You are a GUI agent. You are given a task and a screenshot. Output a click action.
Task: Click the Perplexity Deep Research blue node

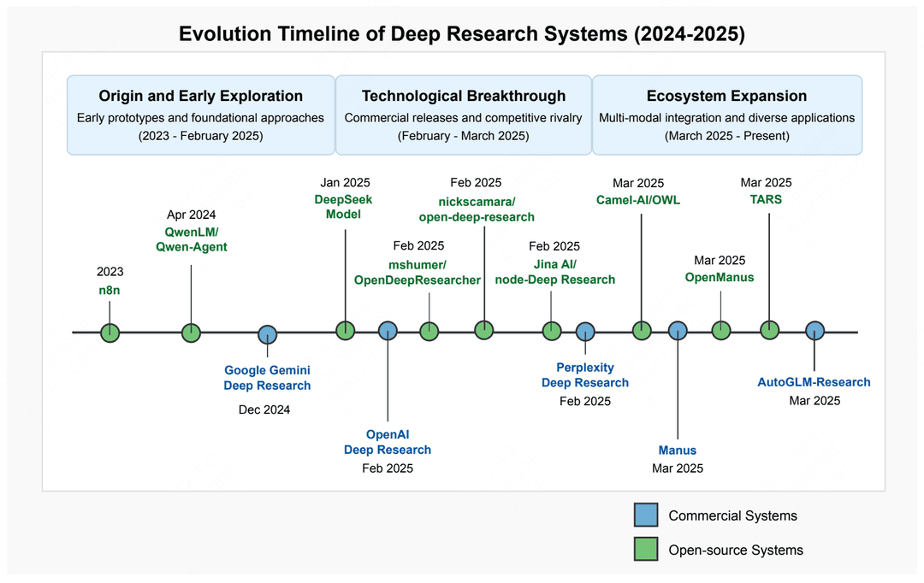coord(585,333)
